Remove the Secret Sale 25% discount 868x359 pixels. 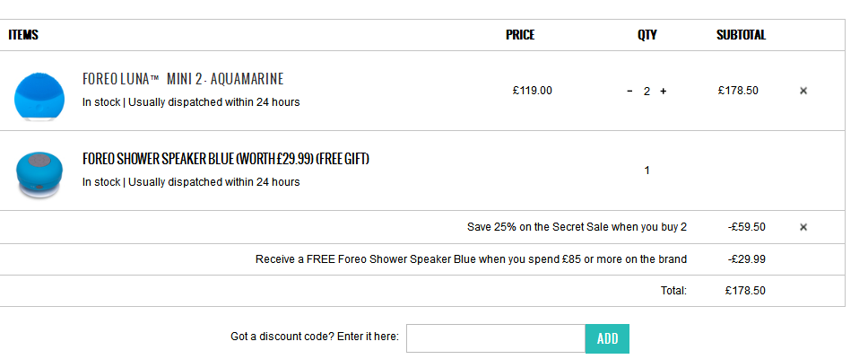(803, 227)
